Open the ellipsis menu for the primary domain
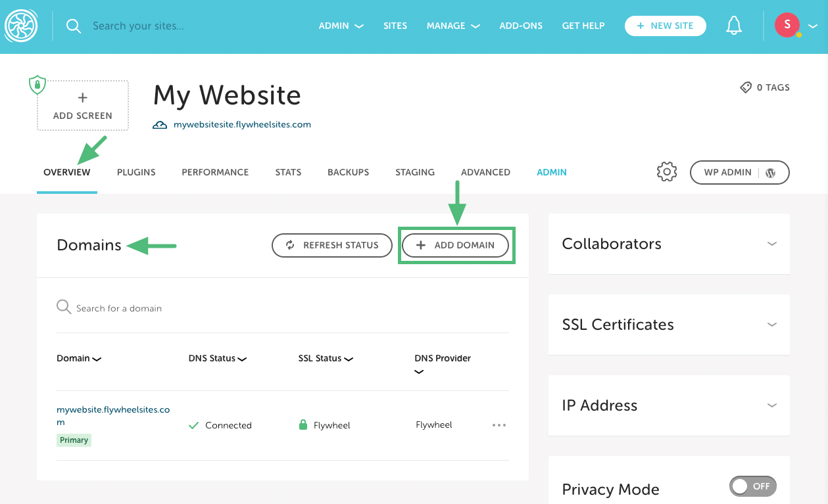Image resolution: width=828 pixels, height=504 pixels. 499,425
